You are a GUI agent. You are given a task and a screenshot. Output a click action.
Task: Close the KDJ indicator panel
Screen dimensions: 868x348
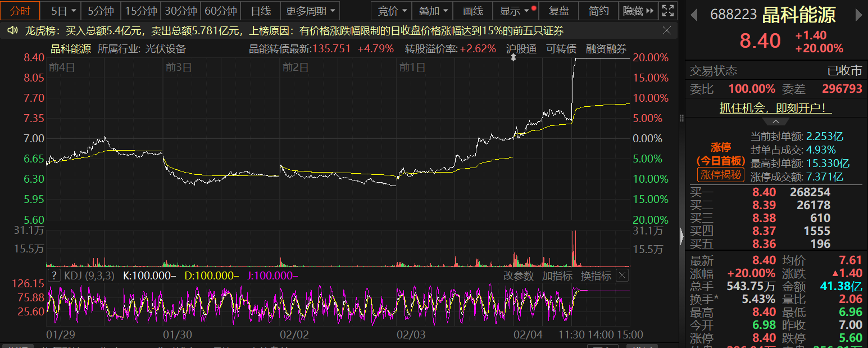[622, 275]
